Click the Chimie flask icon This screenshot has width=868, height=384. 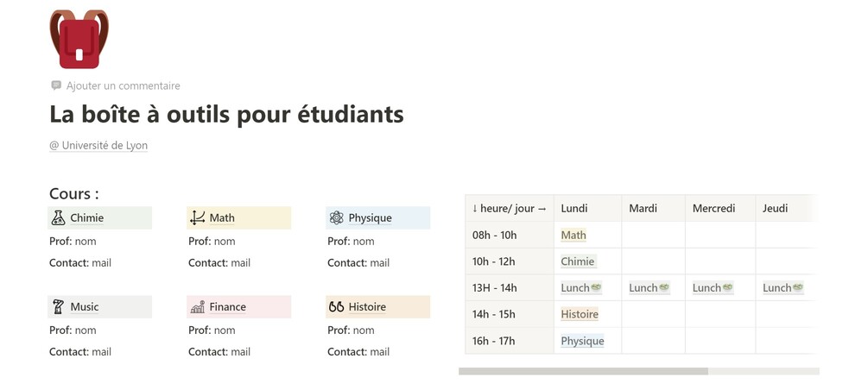[x=58, y=217]
